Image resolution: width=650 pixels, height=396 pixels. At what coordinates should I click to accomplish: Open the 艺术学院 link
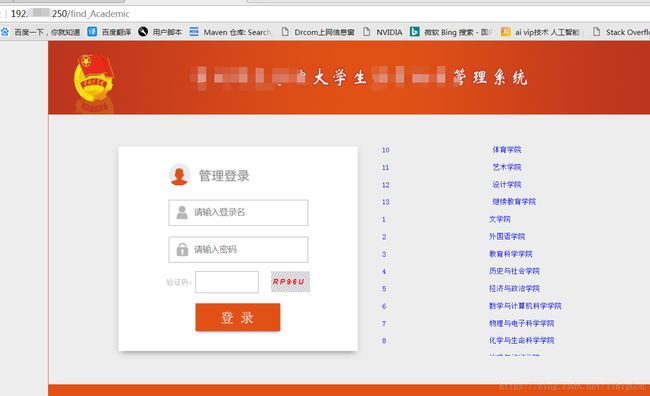507,167
